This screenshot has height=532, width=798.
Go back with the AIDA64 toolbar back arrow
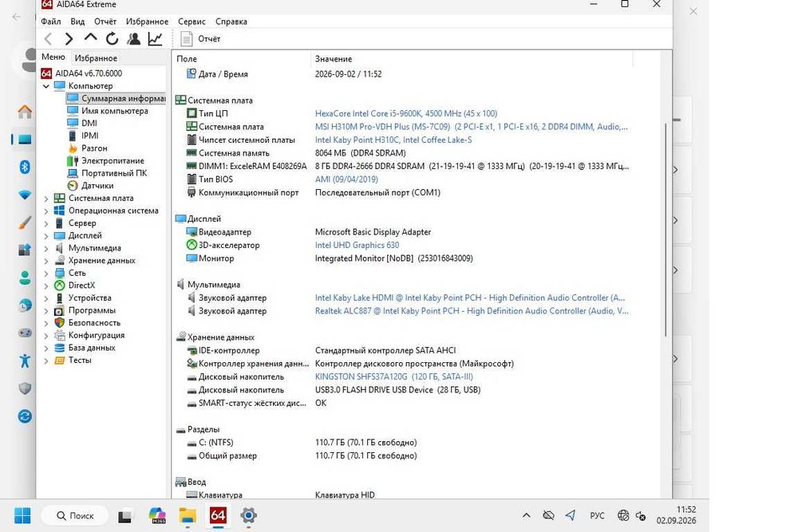tap(48, 38)
